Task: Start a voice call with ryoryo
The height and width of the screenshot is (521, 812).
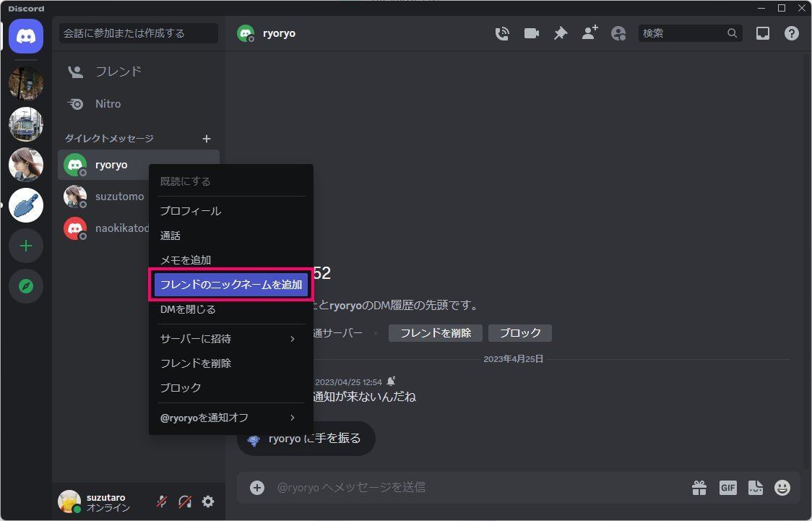Action: (x=502, y=34)
